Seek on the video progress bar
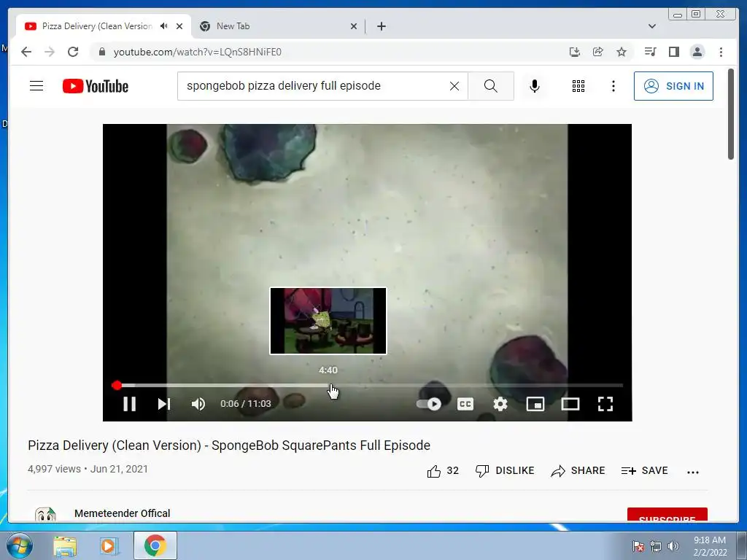This screenshot has width=747, height=560. pyautogui.click(x=368, y=385)
